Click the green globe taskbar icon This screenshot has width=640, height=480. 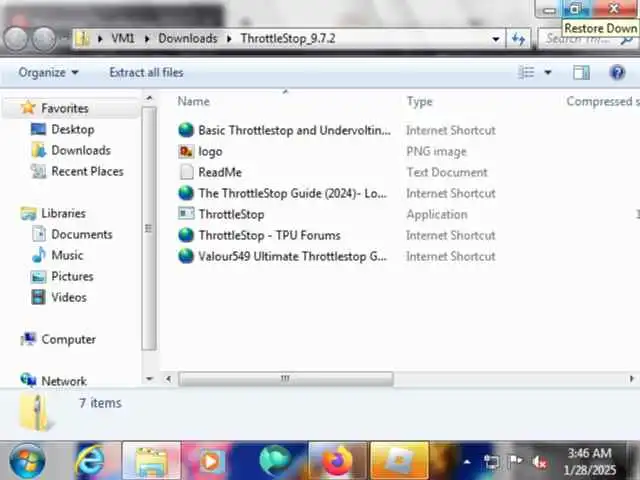click(275, 460)
